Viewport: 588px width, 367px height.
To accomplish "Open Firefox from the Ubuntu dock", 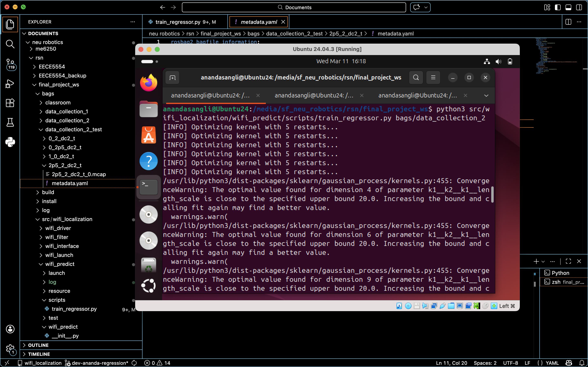I will click(x=148, y=83).
